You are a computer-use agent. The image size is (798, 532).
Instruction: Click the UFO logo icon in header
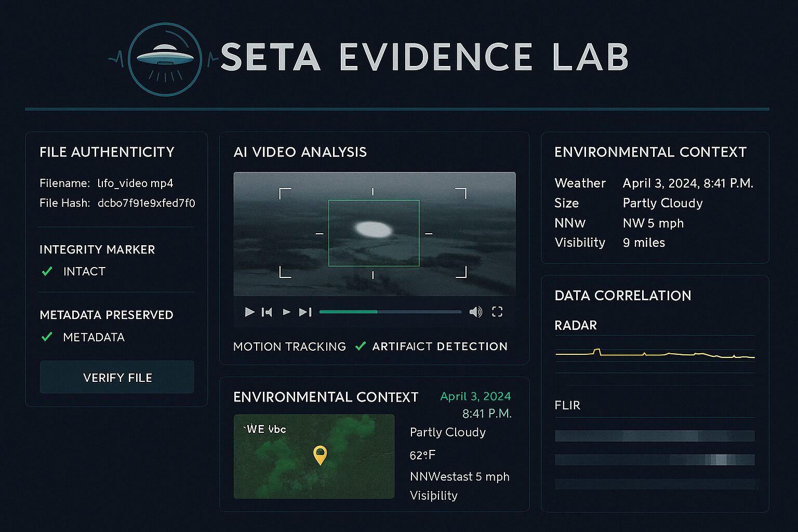pos(165,59)
